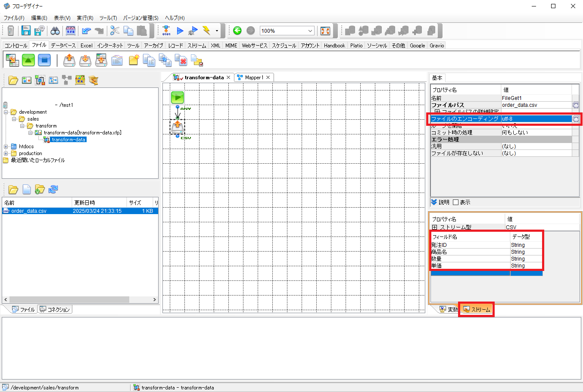The width and height of the screenshot is (583, 392).
Task: Click the Copy icon next to the scissors
Action: pos(128,31)
